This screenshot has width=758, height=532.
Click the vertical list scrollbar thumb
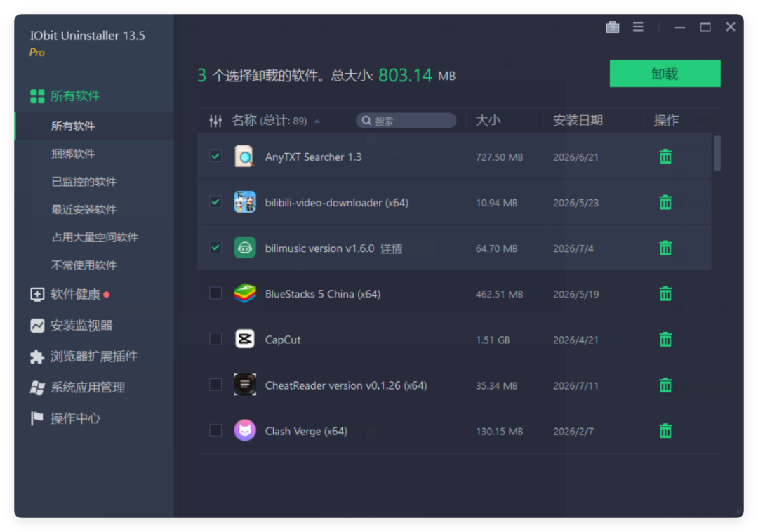pyautogui.click(x=717, y=153)
